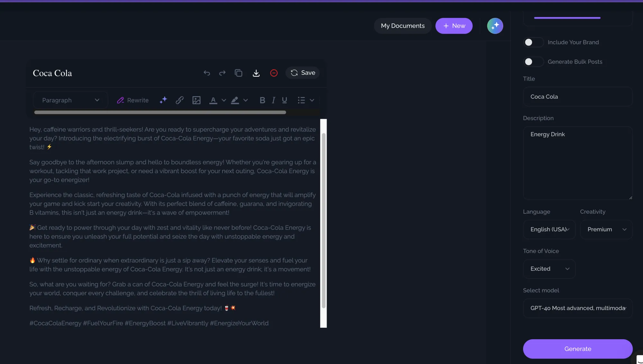Click the undo arrow icon

[207, 73]
